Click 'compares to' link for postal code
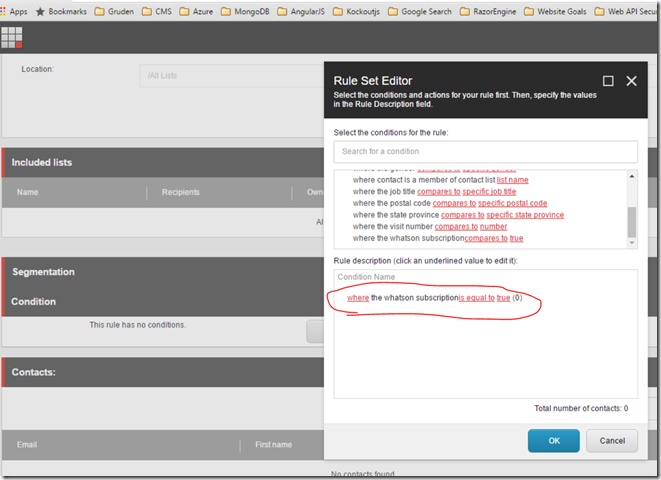661x480 pixels. 454,203
